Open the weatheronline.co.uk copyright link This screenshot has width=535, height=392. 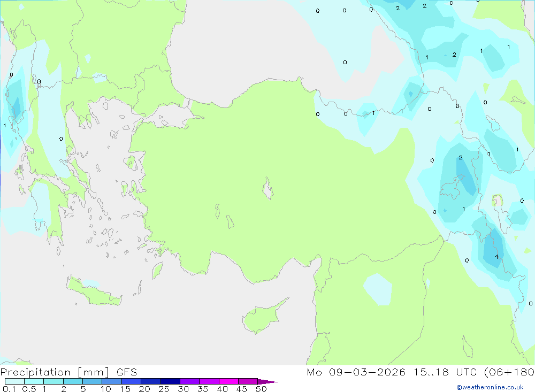490,387
